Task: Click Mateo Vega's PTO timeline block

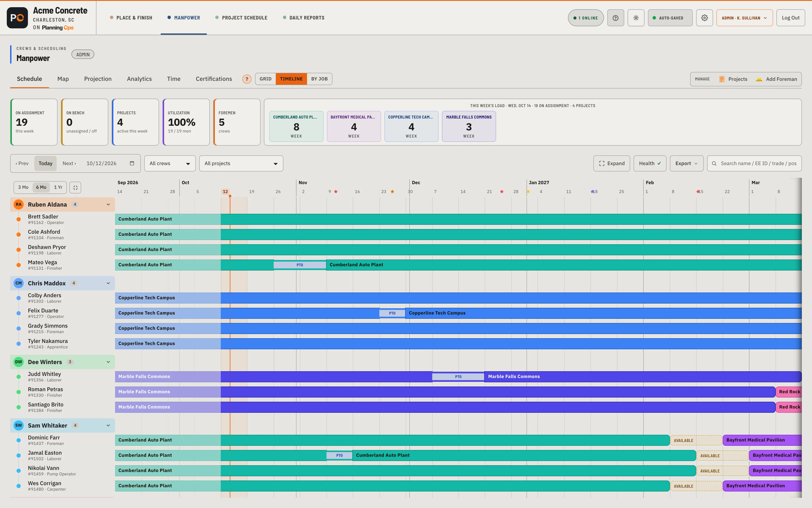Action: (x=300, y=265)
